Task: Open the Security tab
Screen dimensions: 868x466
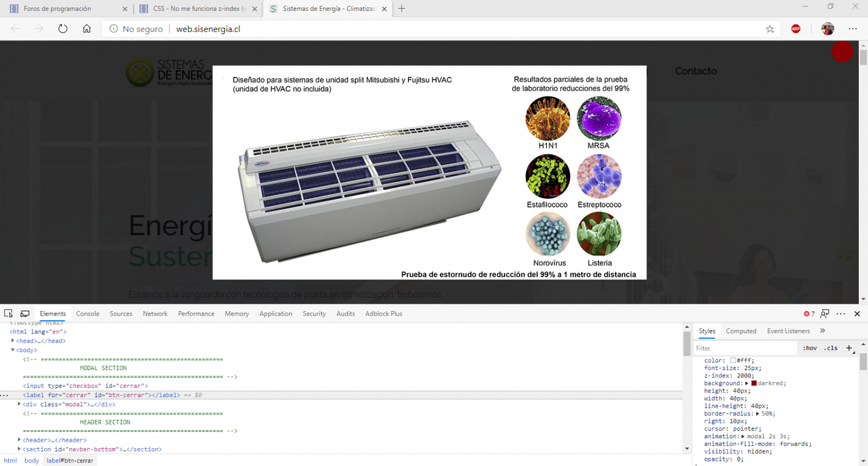Action: (314, 313)
